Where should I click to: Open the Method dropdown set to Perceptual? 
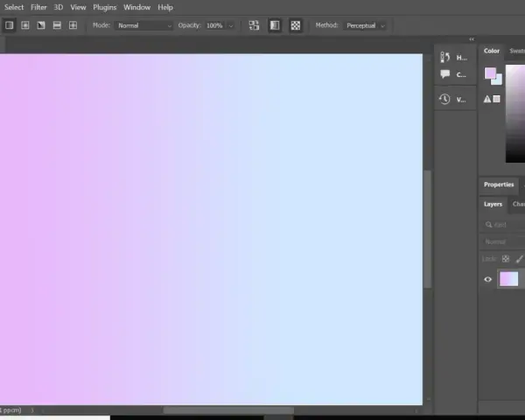(365, 25)
